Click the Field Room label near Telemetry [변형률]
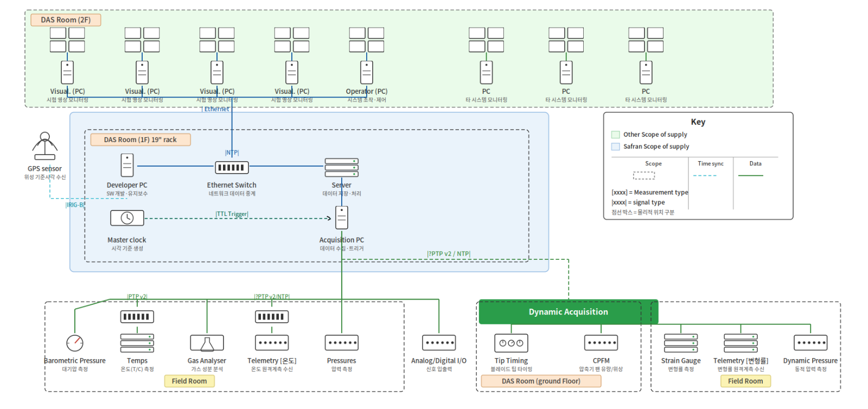 pyautogui.click(x=745, y=381)
